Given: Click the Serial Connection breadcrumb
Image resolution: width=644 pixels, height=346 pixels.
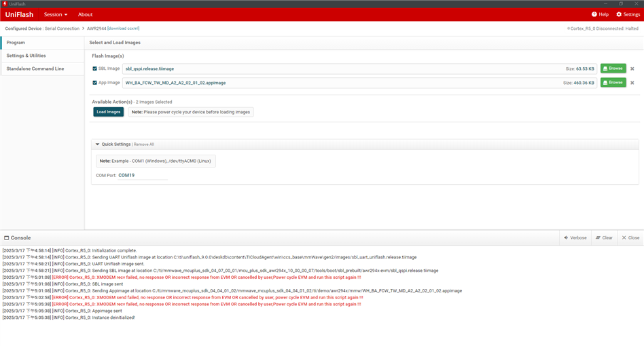Looking at the screenshot, I should click(x=62, y=28).
